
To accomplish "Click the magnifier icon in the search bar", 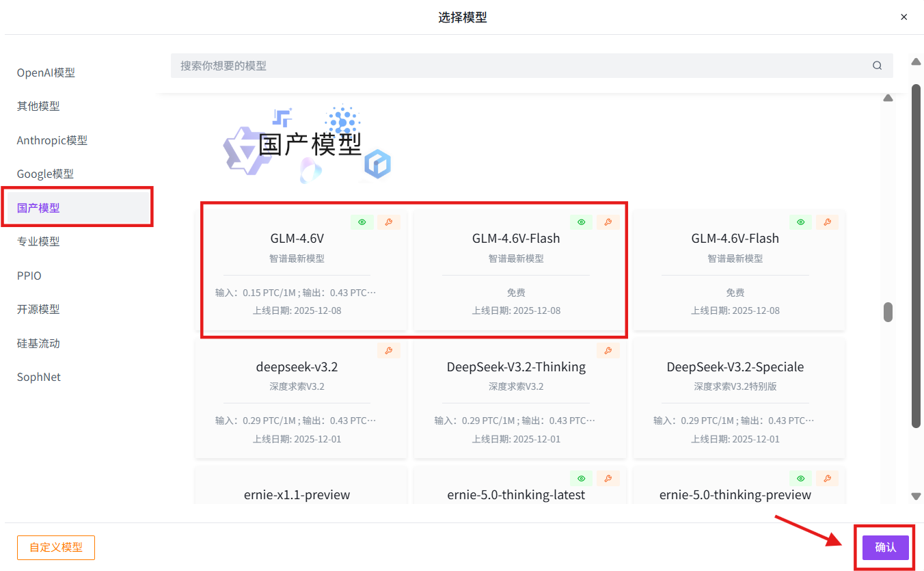I will (877, 65).
